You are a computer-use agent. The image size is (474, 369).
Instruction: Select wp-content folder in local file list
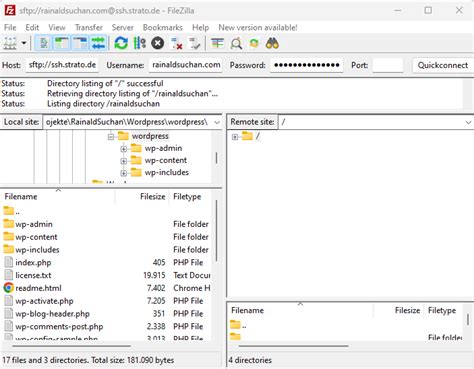[107, 237]
